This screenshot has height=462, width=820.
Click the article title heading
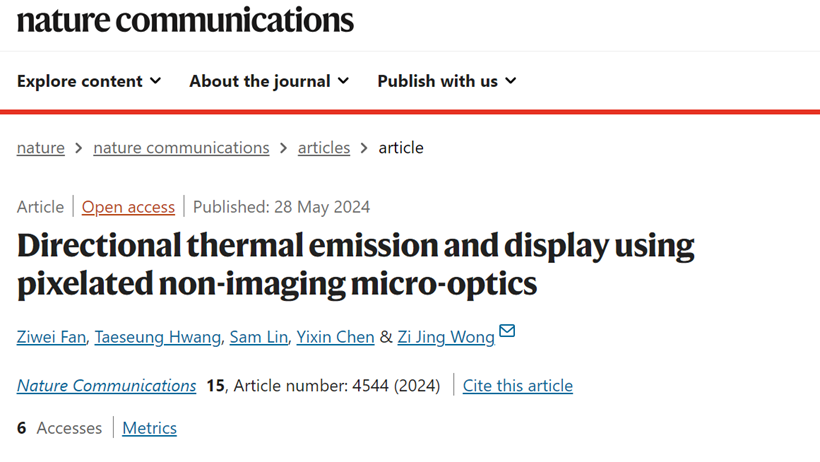point(355,264)
